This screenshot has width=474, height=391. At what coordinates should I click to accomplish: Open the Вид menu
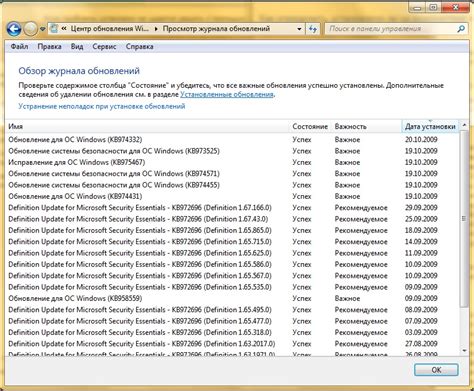pos(77,46)
